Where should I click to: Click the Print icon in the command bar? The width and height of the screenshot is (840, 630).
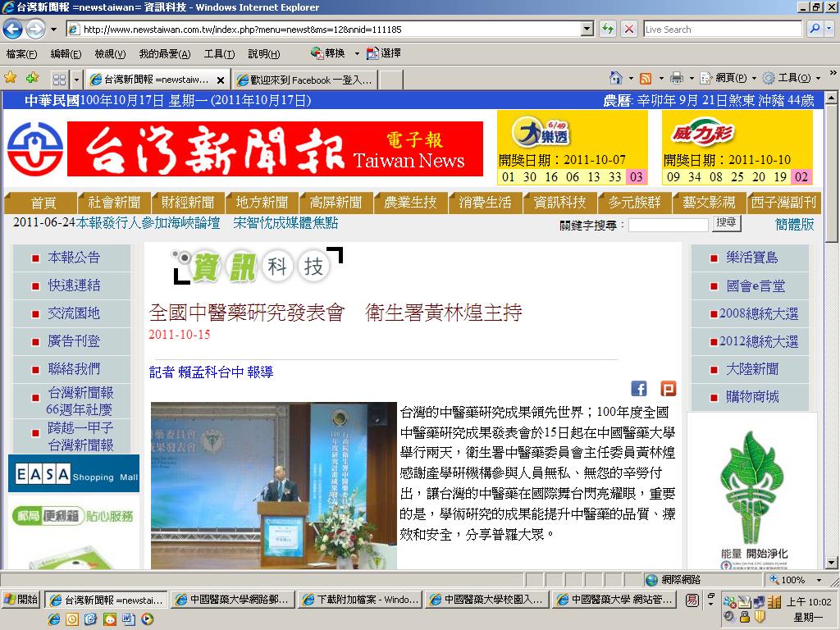677,78
